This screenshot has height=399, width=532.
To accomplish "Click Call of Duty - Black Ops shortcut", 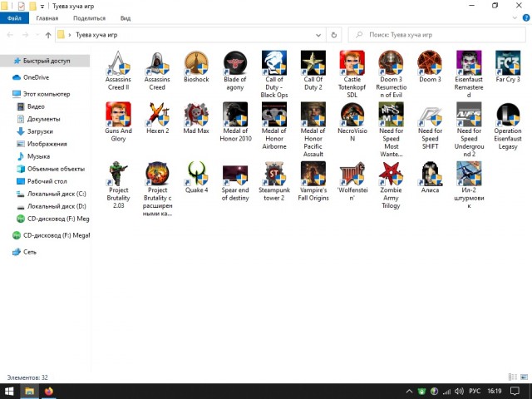I will 274,74.
